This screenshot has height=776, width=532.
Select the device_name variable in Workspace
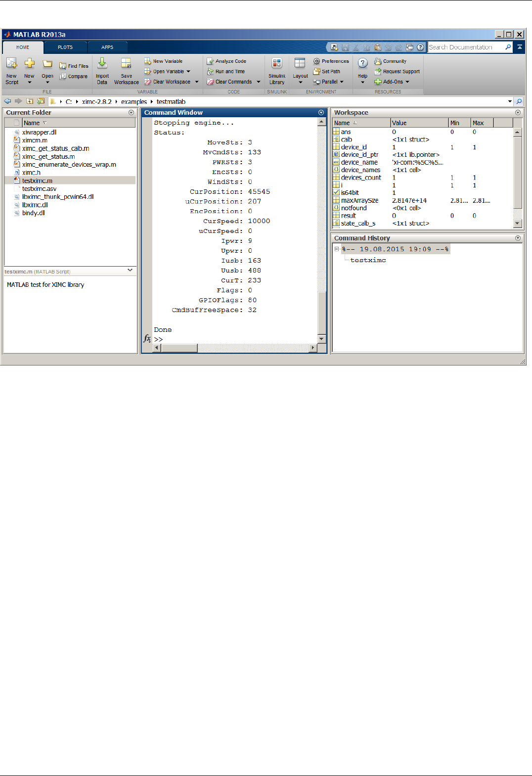click(423, 162)
